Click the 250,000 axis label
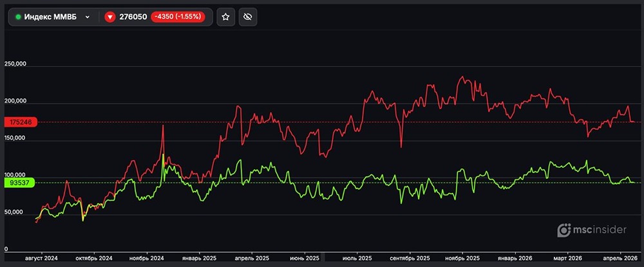 (x=17, y=64)
